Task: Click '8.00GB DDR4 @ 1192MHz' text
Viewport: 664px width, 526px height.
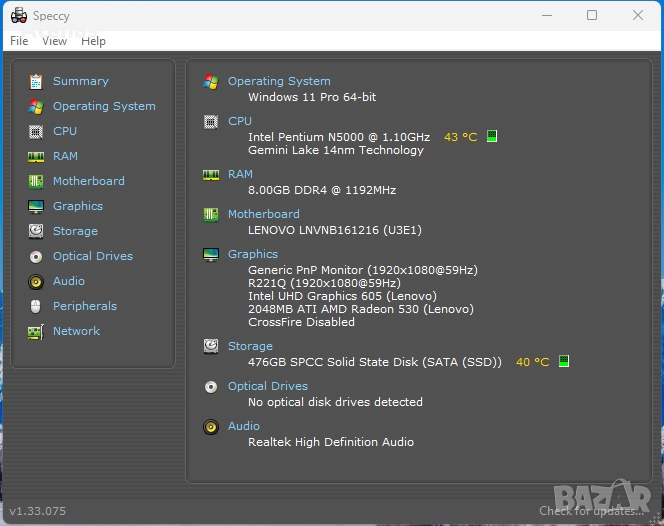Action: pyautogui.click(x=322, y=190)
